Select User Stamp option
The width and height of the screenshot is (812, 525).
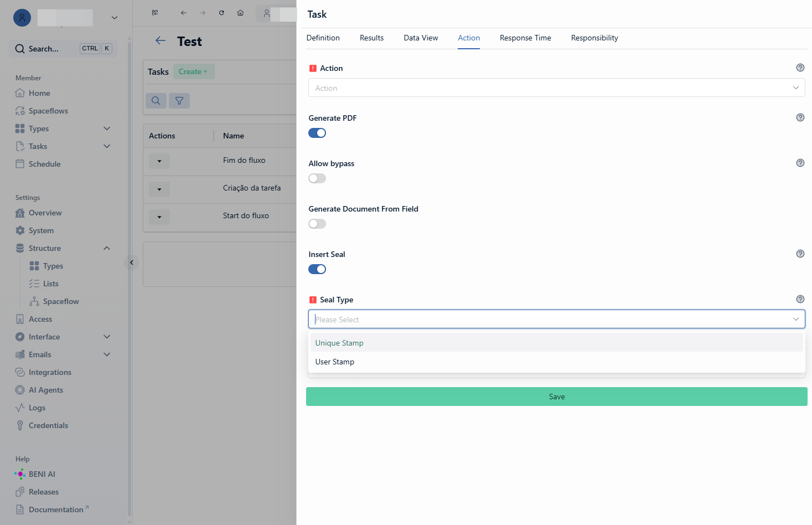pos(556,362)
